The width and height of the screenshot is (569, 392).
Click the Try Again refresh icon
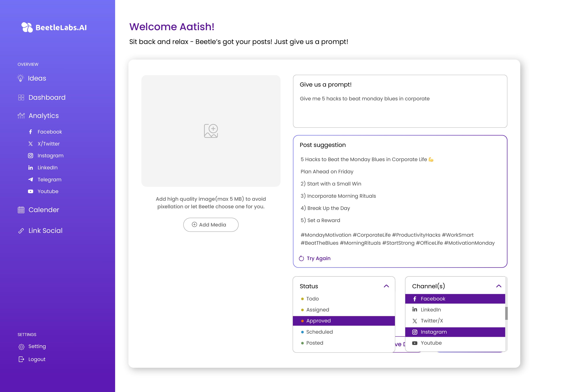pyautogui.click(x=301, y=258)
